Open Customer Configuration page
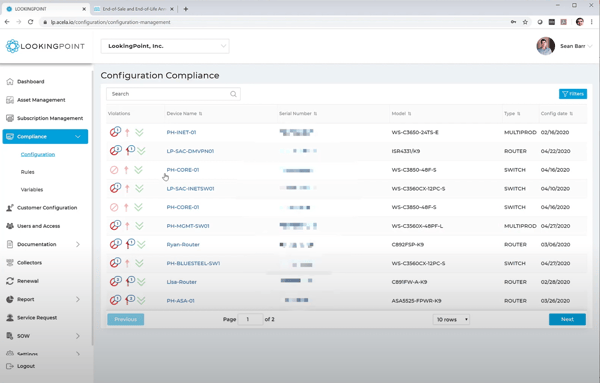600x383 pixels. tap(47, 208)
